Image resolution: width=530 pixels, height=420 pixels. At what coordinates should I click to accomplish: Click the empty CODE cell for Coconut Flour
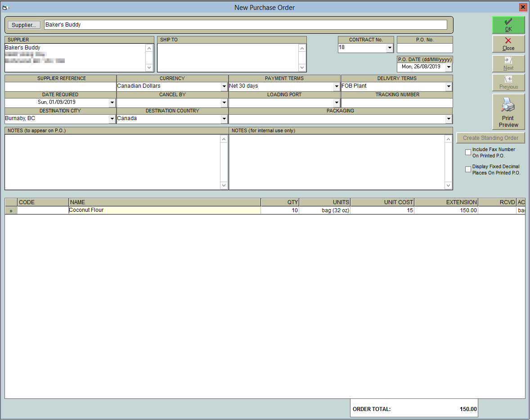pyautogui.click(x=43, y=210)
